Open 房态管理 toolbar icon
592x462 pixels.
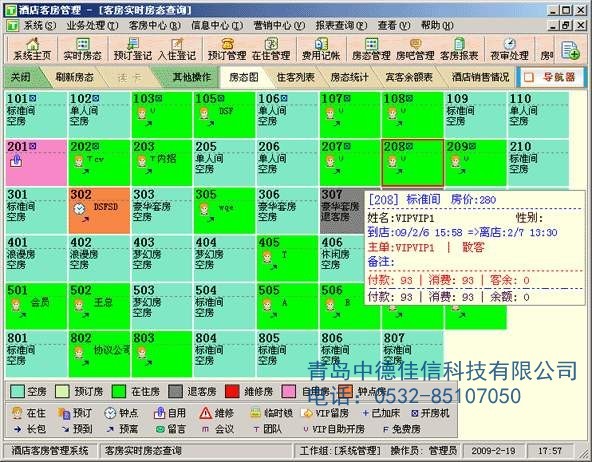point(371,49)
